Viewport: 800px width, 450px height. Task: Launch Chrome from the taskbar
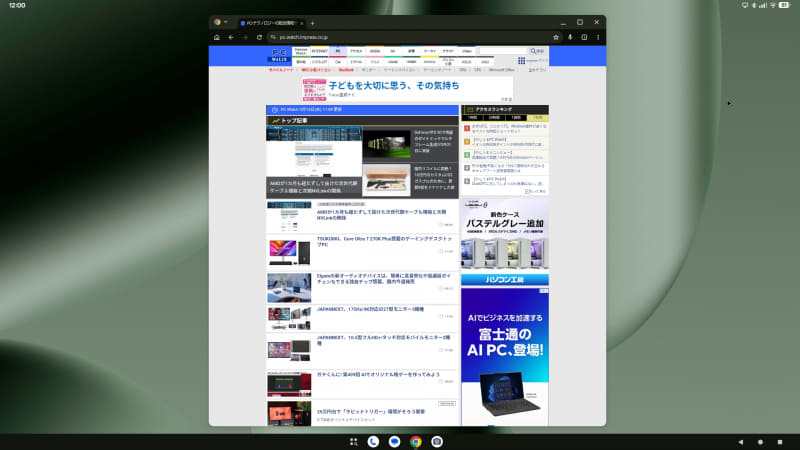(416, 442)
